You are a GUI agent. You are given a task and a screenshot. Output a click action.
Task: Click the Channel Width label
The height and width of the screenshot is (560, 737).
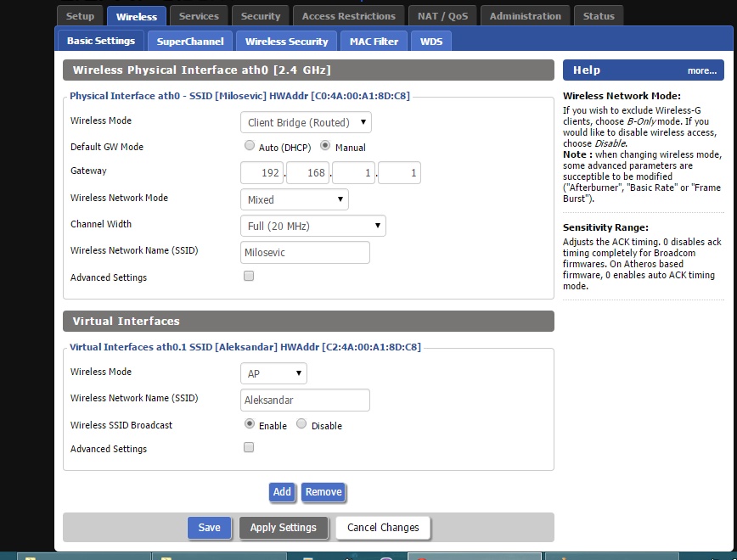pyautogui.click(x=101, y=224)
